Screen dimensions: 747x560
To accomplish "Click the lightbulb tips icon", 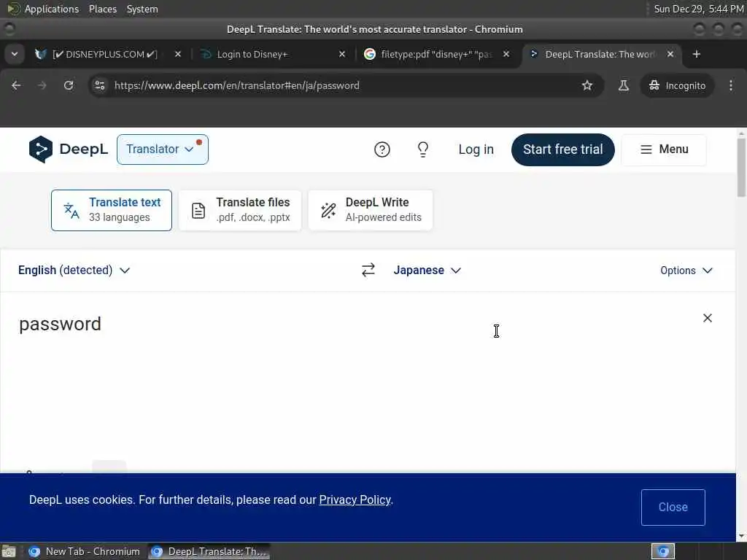I will pos(422,149).
